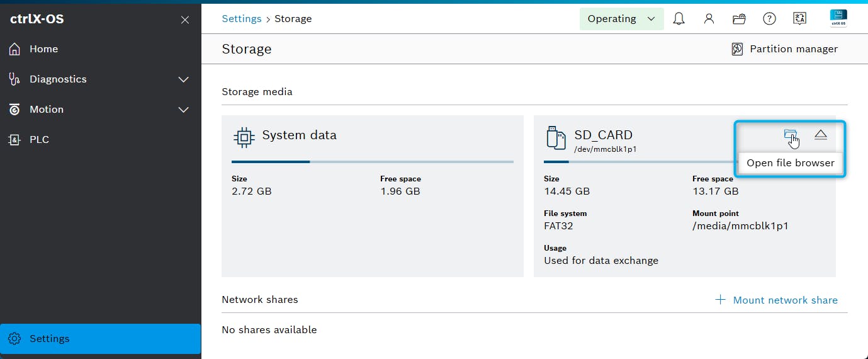
Task: Open the file manager folder icon in header
Action: click(739, 19)
